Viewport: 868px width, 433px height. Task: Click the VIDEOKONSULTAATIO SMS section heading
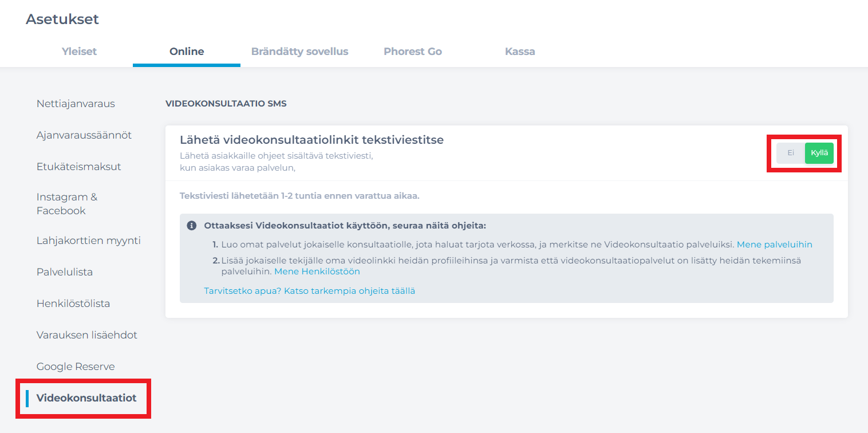tap(226, 104)
